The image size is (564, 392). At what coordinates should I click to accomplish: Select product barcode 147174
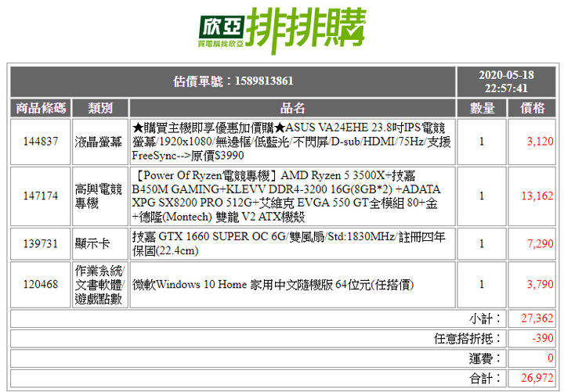pos(41,196)
